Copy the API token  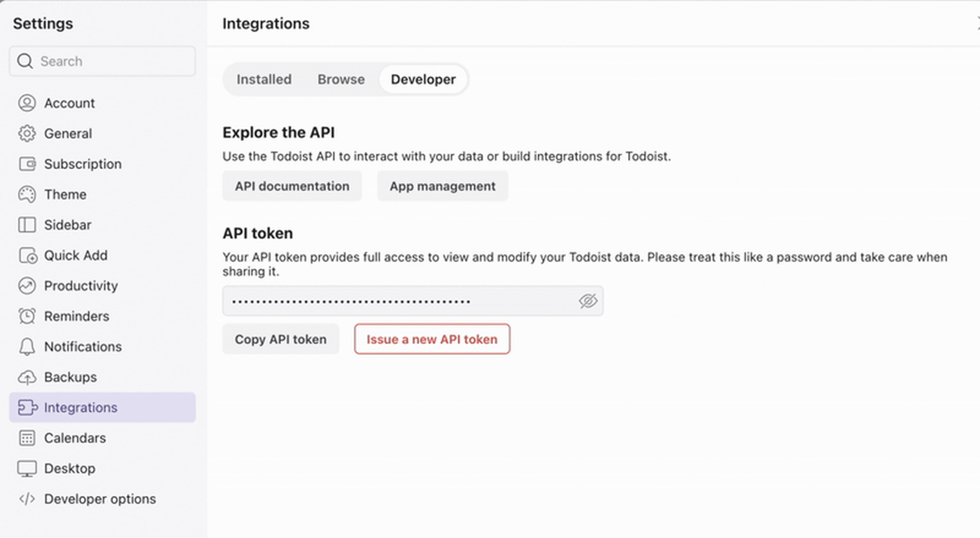point(280,339)
